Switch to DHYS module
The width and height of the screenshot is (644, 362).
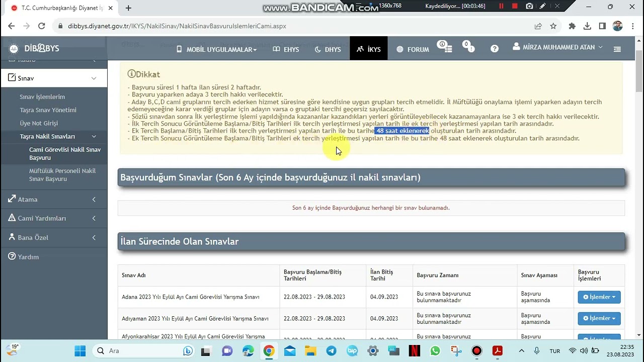coord(328,49)
